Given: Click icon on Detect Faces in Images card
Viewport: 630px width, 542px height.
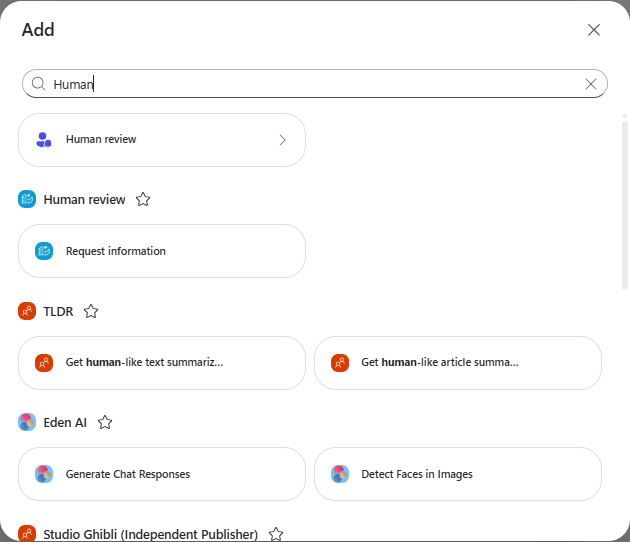Looking at the screenshot, I should (x=340, y=474).
